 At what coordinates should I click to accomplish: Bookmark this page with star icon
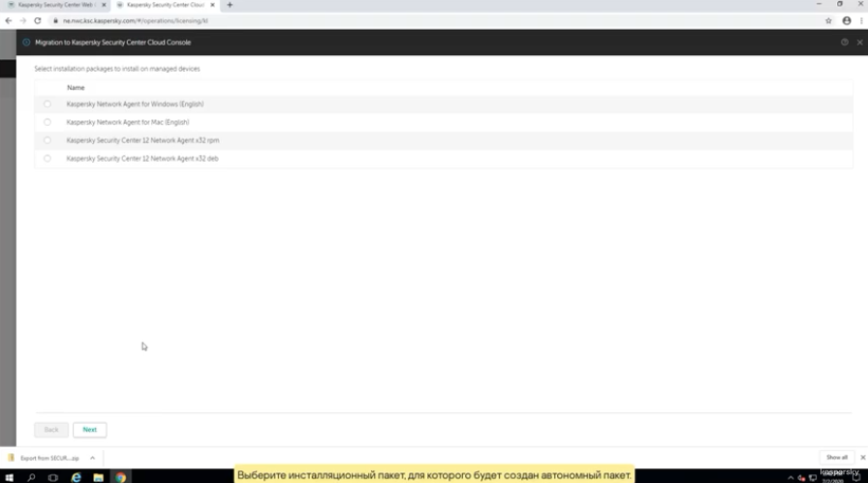click(828, 21)
